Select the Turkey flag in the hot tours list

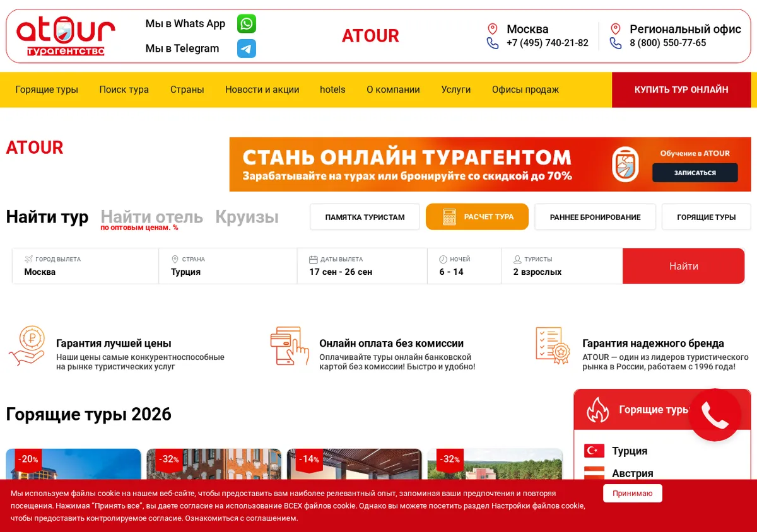point(594,451)
